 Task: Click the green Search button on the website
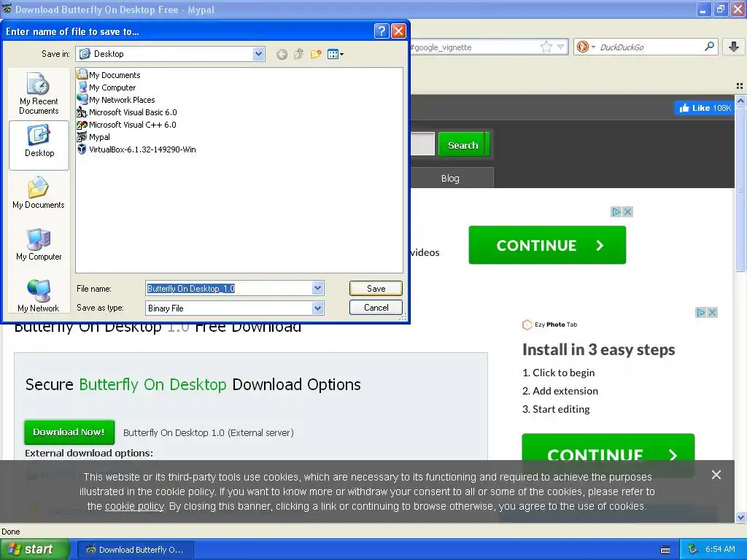(x=463, y=145)
